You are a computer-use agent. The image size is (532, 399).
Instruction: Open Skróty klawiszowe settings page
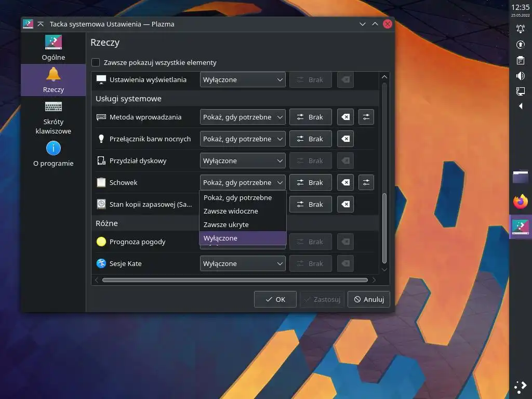click(54, 118)
